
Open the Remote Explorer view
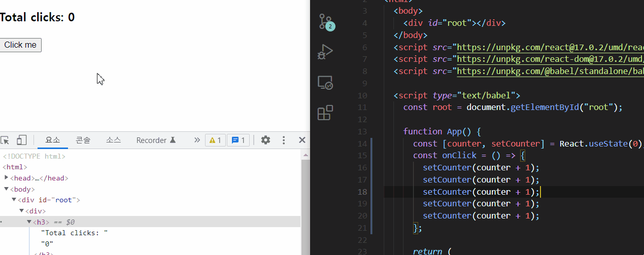[x=325, y=82]
